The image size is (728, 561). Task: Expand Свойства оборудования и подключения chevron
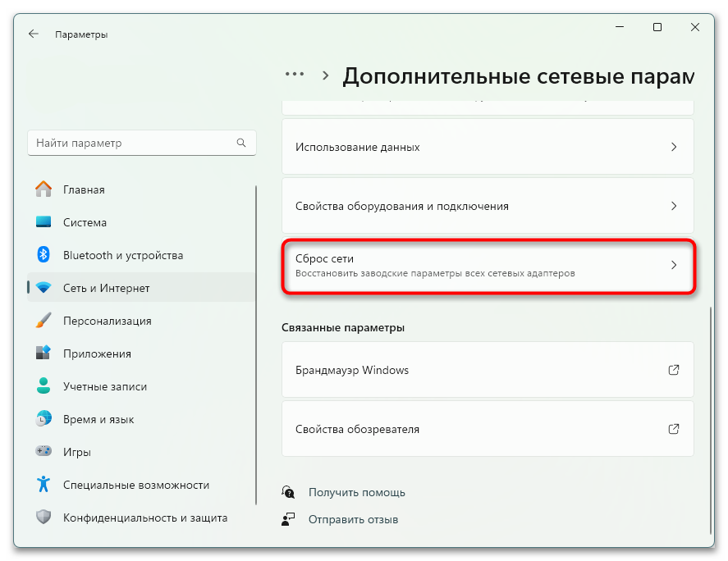674,206
